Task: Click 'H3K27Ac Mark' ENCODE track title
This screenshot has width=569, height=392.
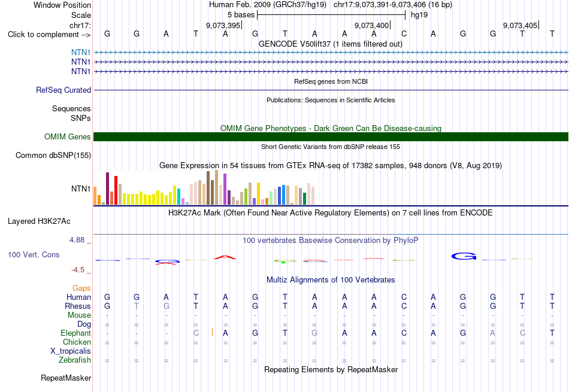Action: (x=331, y=213)
